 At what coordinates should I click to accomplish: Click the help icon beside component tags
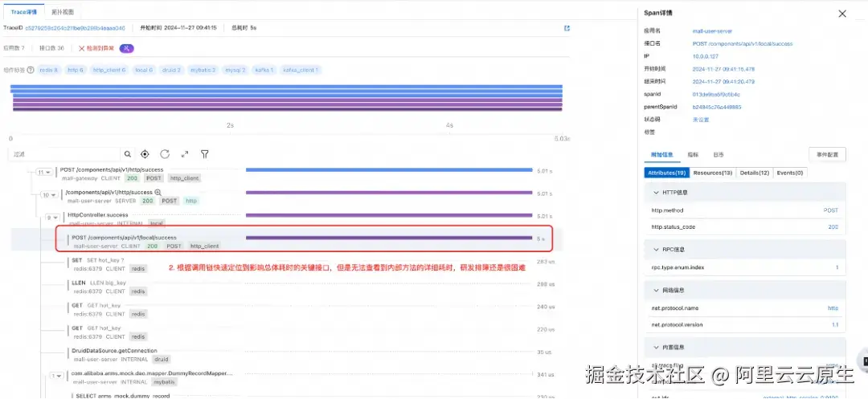[31, 70]
